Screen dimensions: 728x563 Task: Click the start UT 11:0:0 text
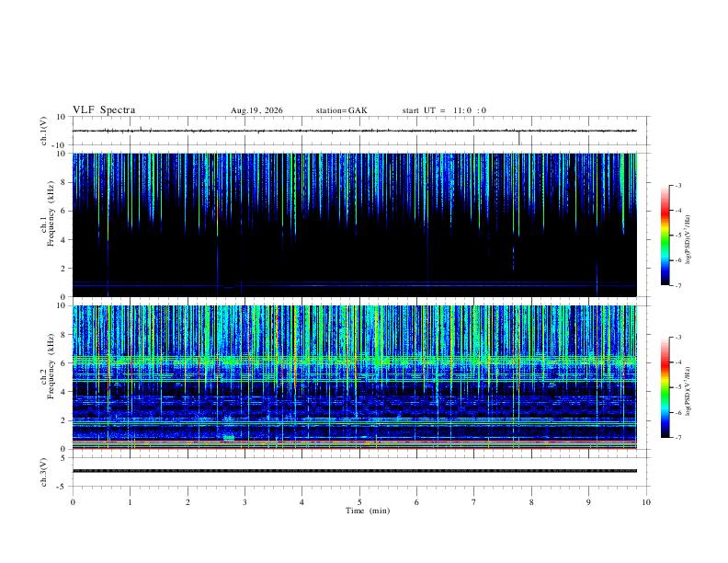444,110
